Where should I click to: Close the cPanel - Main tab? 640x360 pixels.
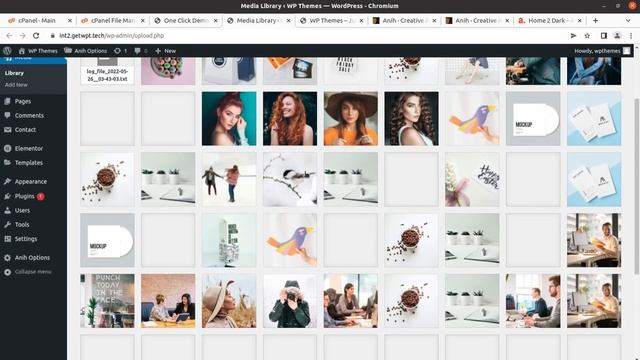point(69,20)
